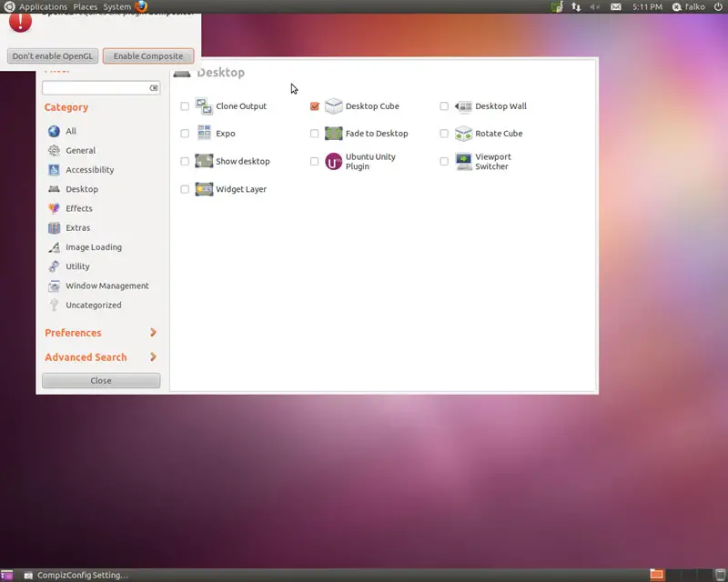The height and width of the screenshot is (582, 728).
Task: Open the mail envelope indicator
Action: 616,6
